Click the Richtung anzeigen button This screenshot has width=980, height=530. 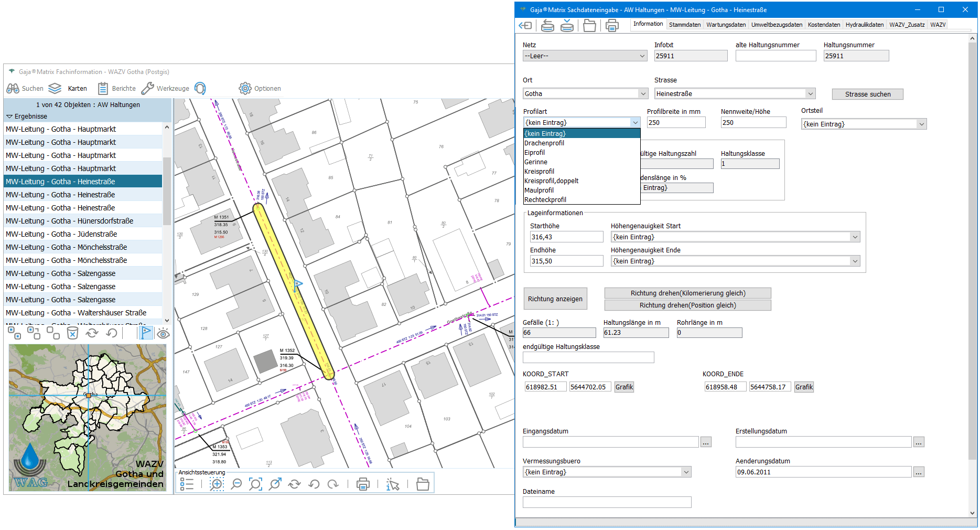pyautogui.click(x=555, y=299)
